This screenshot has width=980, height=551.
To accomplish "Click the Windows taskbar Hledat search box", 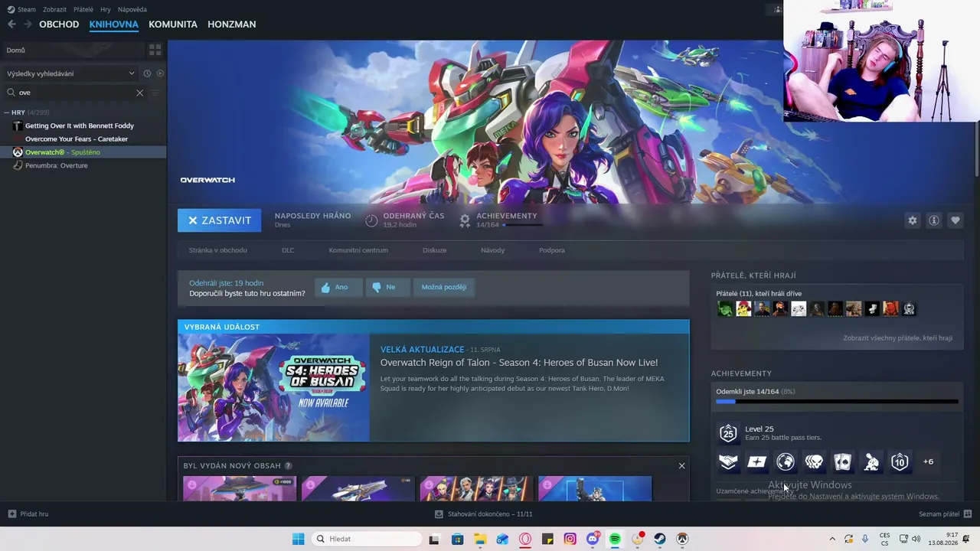I will (367, 539).
